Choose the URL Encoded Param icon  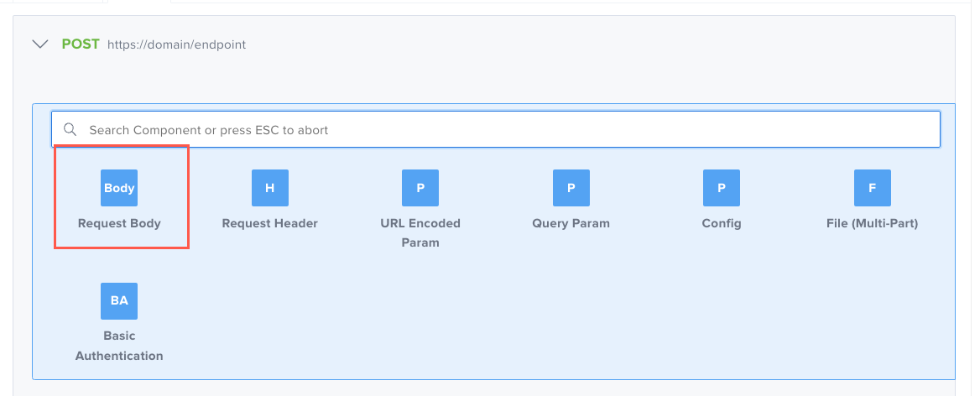pyautogui.click(x=420, y=188)
